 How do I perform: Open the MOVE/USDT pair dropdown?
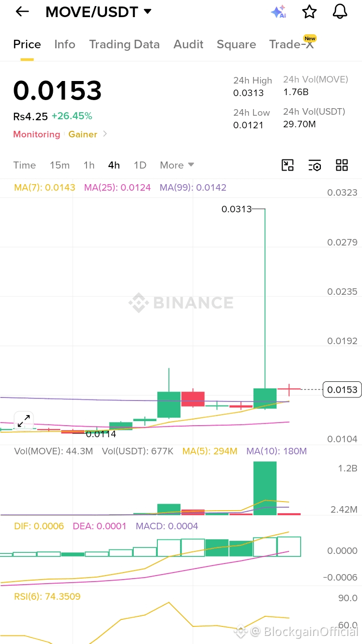[x=99, y=12]
